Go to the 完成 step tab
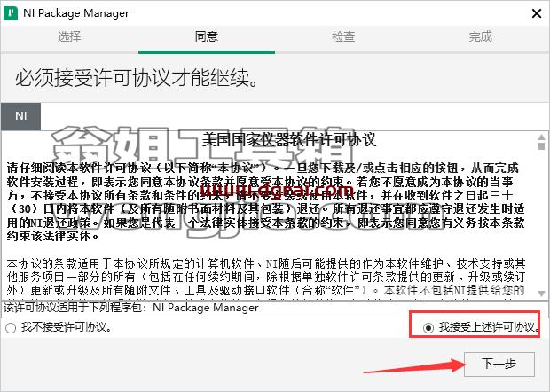 point(481,36)
